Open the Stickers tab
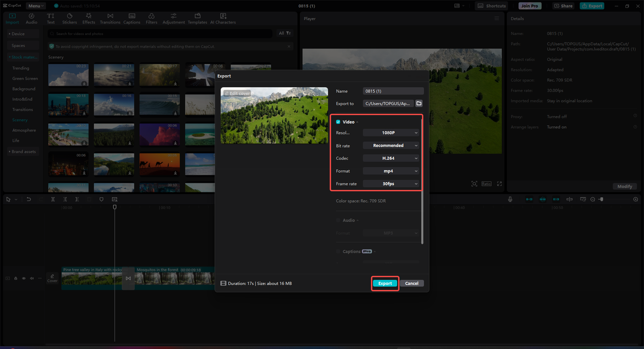 point(69,19)
